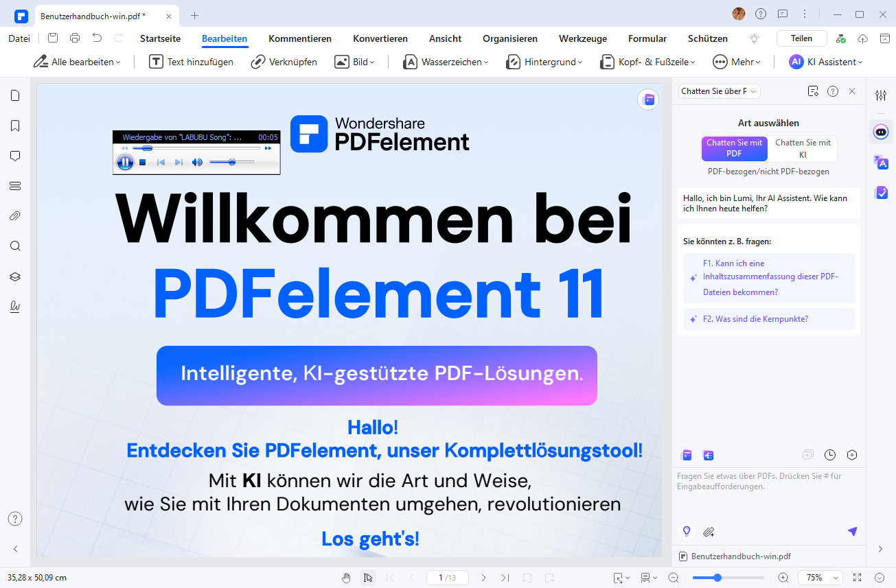
Task: Open the search magnifier in left sidebar
Action: [x=15, y=246]
